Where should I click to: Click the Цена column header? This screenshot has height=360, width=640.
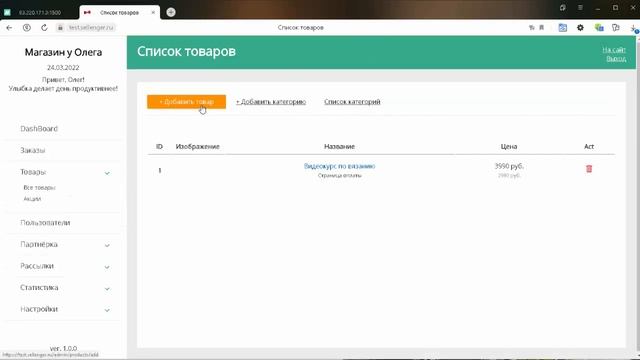click(509, 147)
